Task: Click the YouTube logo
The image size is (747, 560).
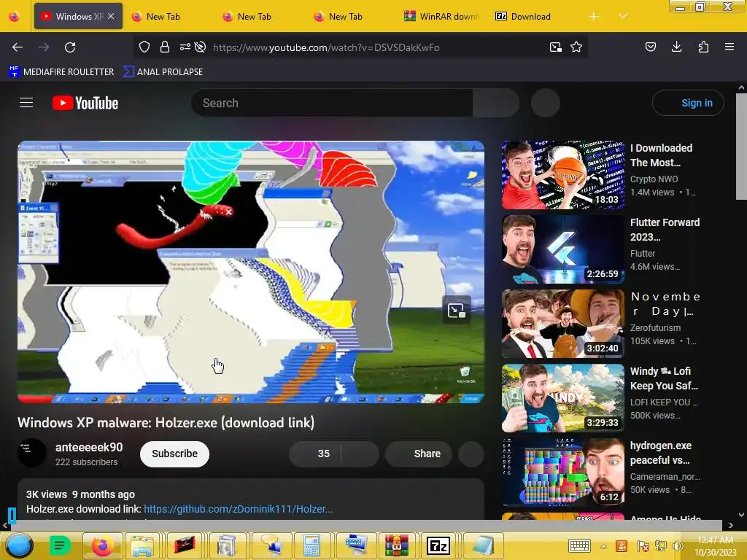Action: [x=85, y=103]
